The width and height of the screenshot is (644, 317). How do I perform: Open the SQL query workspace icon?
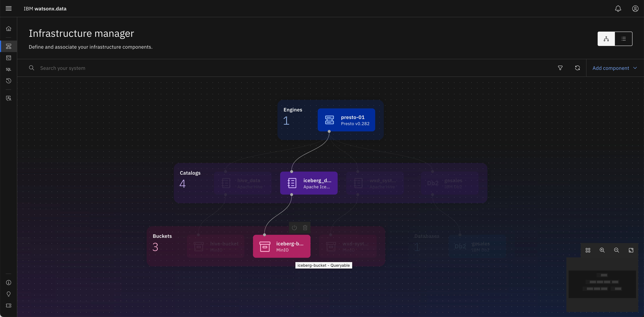pyautogui.click(x=8, y=69)
